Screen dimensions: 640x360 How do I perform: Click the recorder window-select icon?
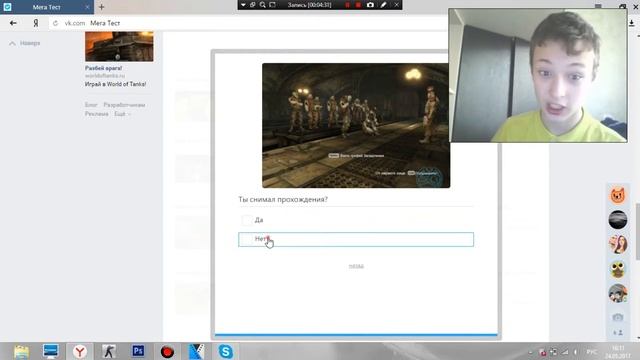click(x=253, y=5)
